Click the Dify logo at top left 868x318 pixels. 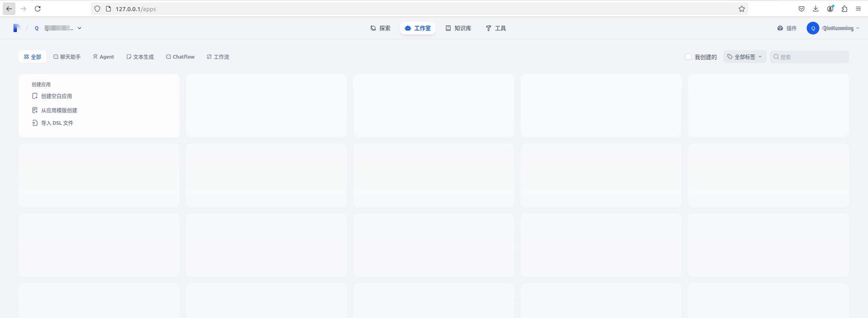click(x=16, y=28)
